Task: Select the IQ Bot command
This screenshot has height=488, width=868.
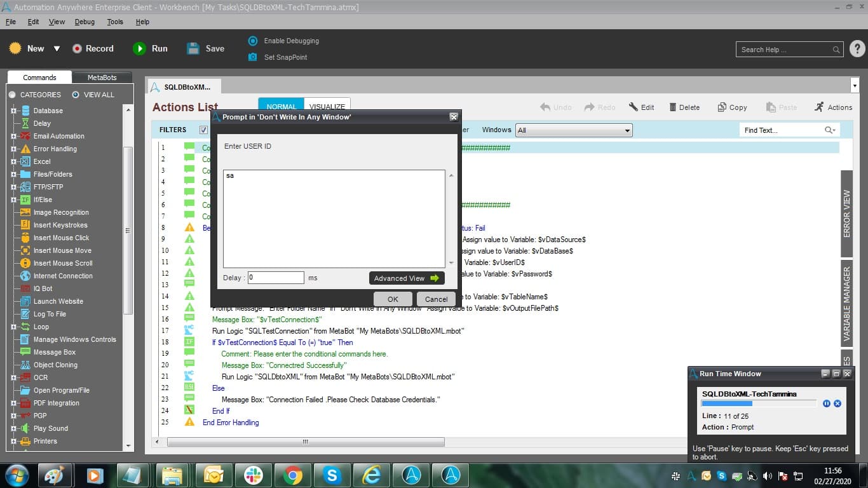Action: (43, 288)
